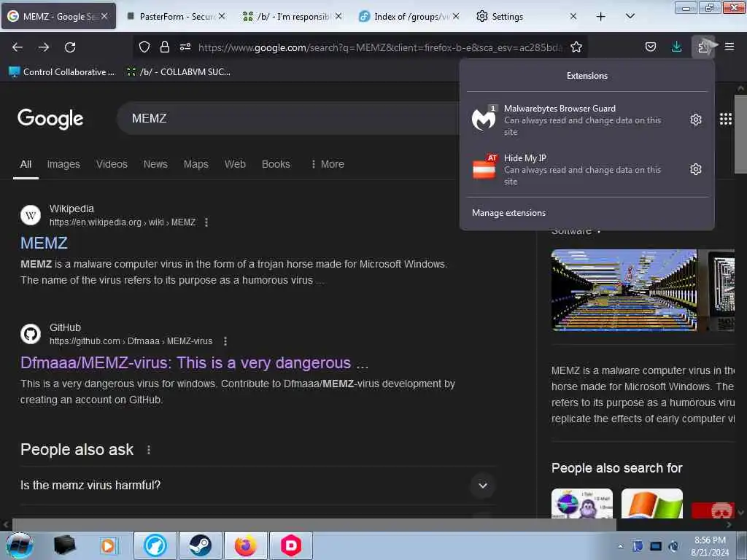Click the horizontal scrollbar at page bottom
Viewport: 747px width, 560px height.
click(x=314, y=525)
